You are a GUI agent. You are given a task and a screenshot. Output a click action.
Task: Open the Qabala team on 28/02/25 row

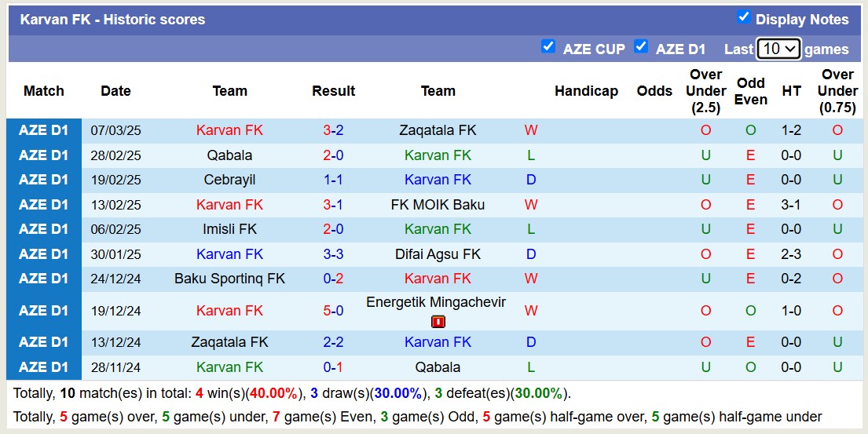[229, 155]
